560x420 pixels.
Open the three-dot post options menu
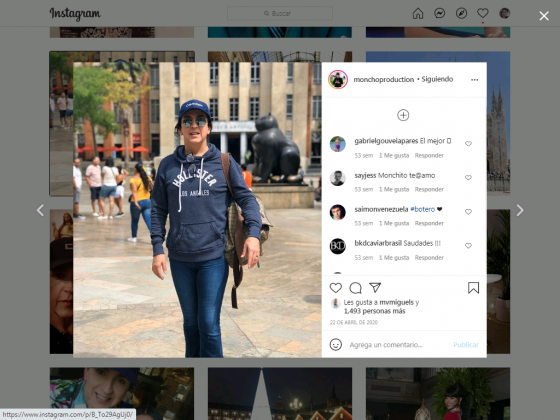[x=474, y=80]
